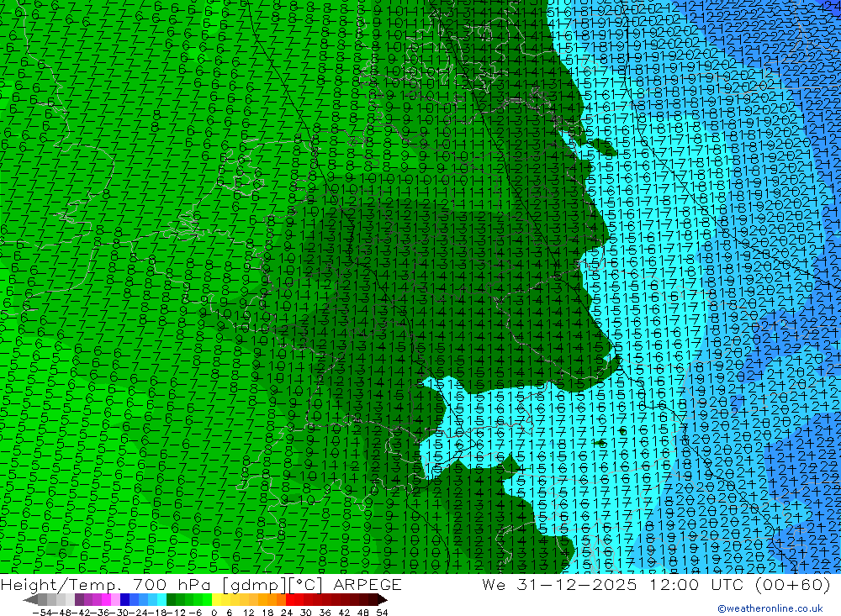Image resolution: width=841 pixels, height=616 pixels.
Task: Click the "[gdmp][°C]" units text
Action: pos(274,584)
